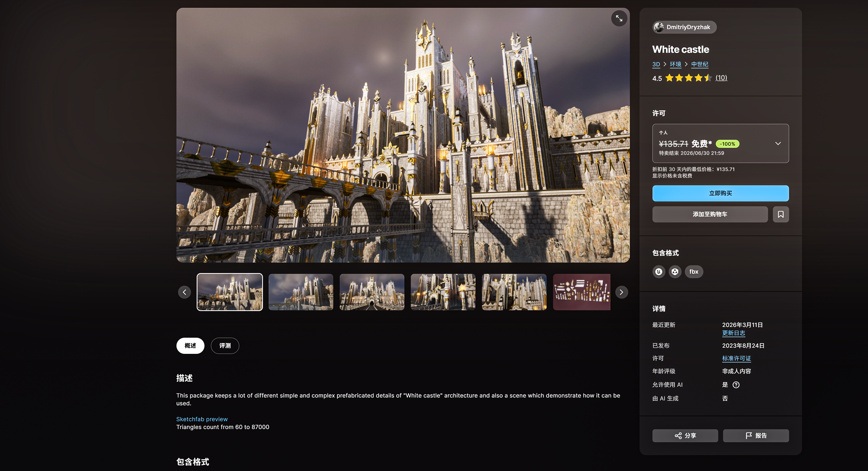This screenshot has width=868, height=471.
Task: Switch to the 概述 tab
Action: click(x=190, y=346)
